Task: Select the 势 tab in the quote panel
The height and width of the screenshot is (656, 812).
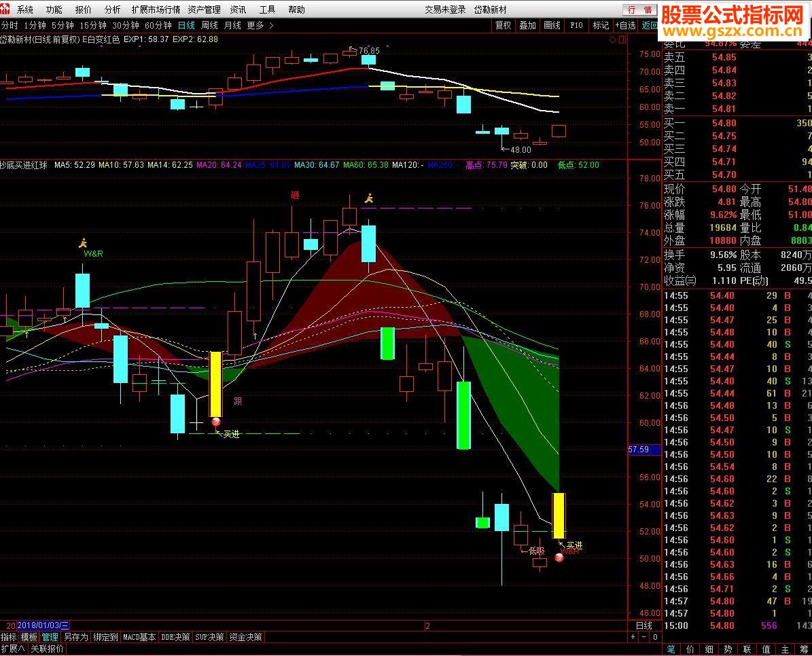Action: 728,649
